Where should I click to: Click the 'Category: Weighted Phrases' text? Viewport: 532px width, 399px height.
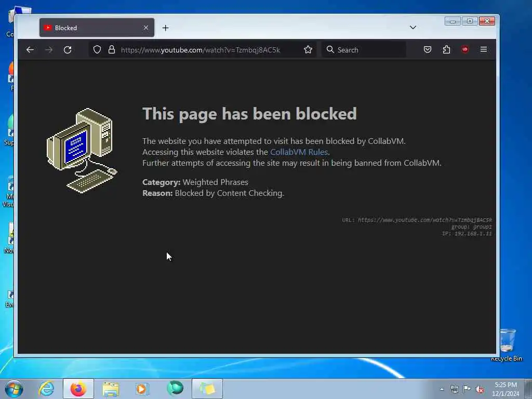(195, 182)
